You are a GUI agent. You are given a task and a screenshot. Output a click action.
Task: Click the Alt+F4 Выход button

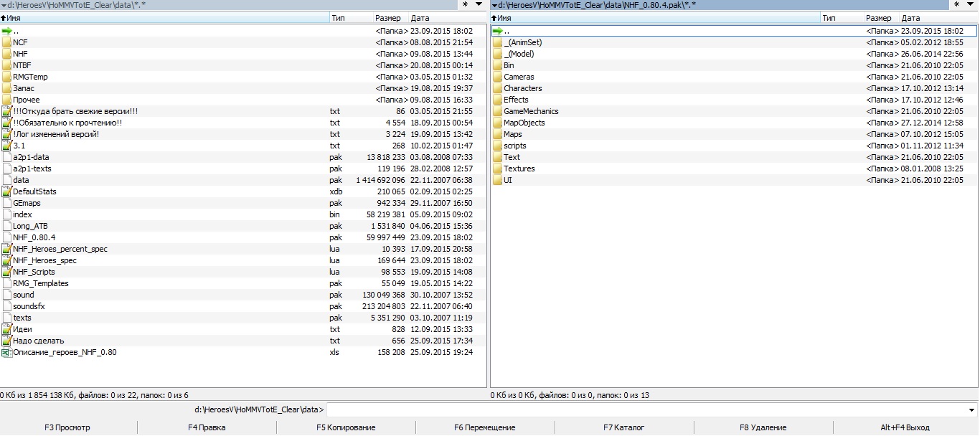click(x=905, y=427)
